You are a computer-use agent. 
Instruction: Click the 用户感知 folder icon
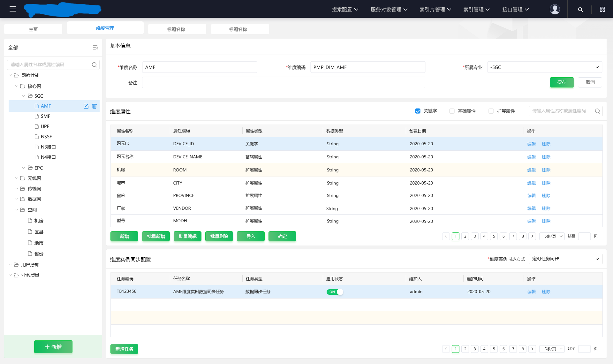(x=16, y=265)
